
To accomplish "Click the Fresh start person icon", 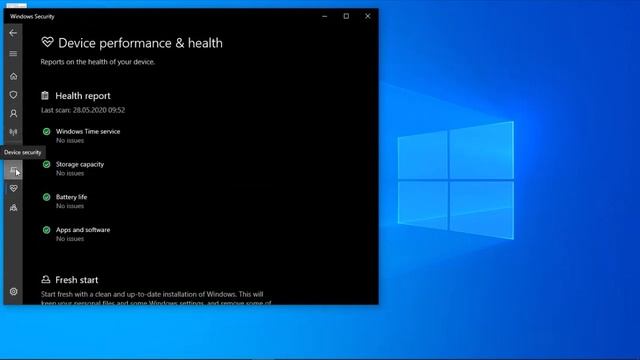I will (46, 280).
